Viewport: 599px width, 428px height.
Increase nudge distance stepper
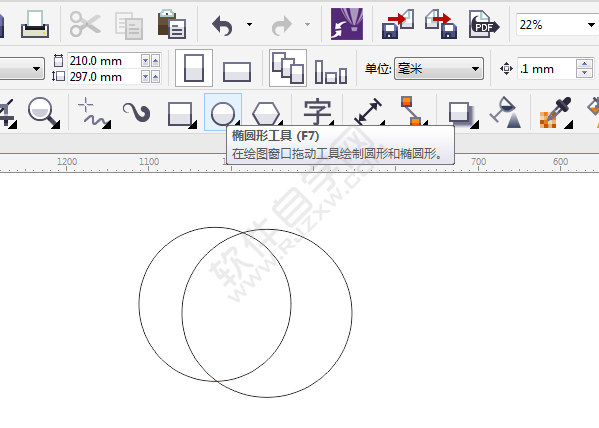click(584, 63)
